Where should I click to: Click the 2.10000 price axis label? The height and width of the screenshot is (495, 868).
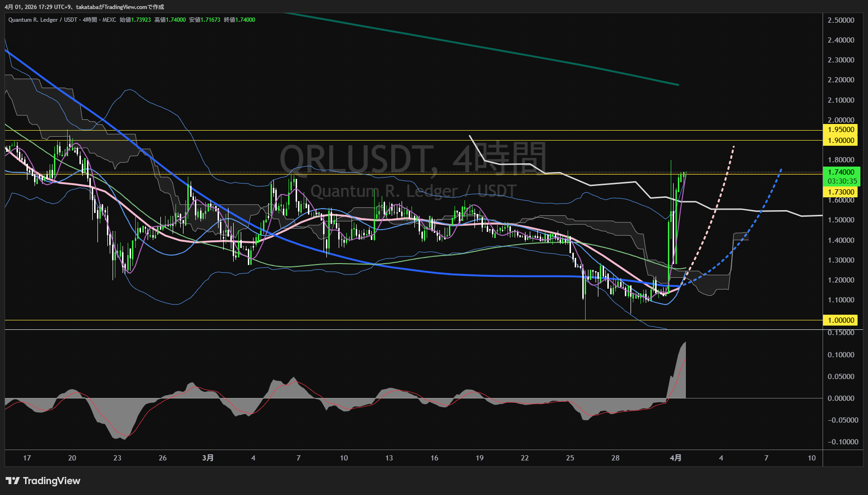coord(841,100)
